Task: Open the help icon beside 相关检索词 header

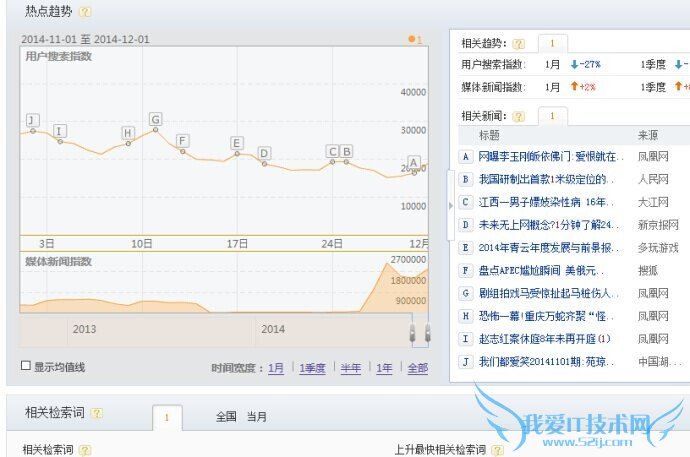Action: 96,413
